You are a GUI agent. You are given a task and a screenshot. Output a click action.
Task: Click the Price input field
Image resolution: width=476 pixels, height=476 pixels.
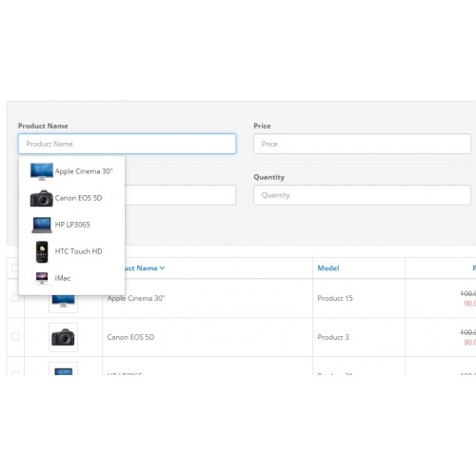tap(362, 144)
